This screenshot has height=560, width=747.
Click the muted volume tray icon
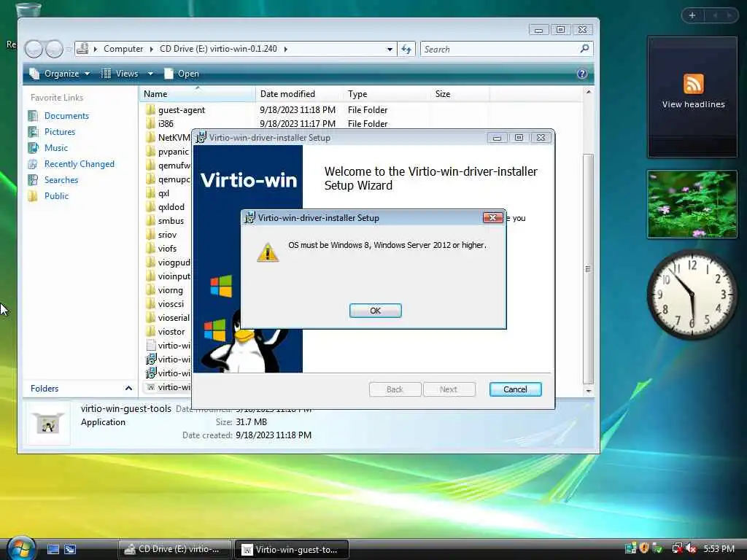(691, 548)
